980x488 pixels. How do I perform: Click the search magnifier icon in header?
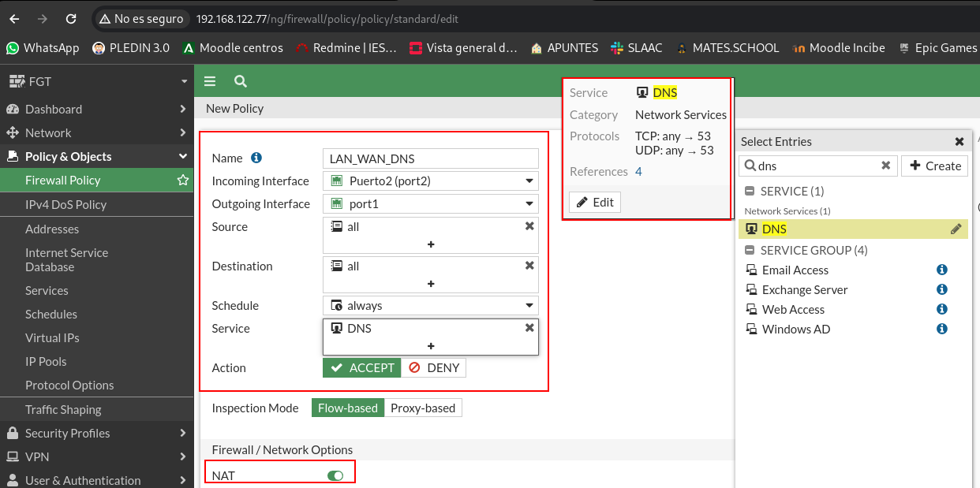click(x=241, y=81)
